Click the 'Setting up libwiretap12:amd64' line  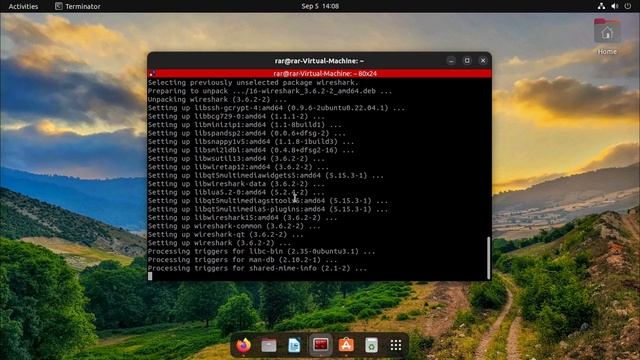pyautogui.click(x=238, y=167)
